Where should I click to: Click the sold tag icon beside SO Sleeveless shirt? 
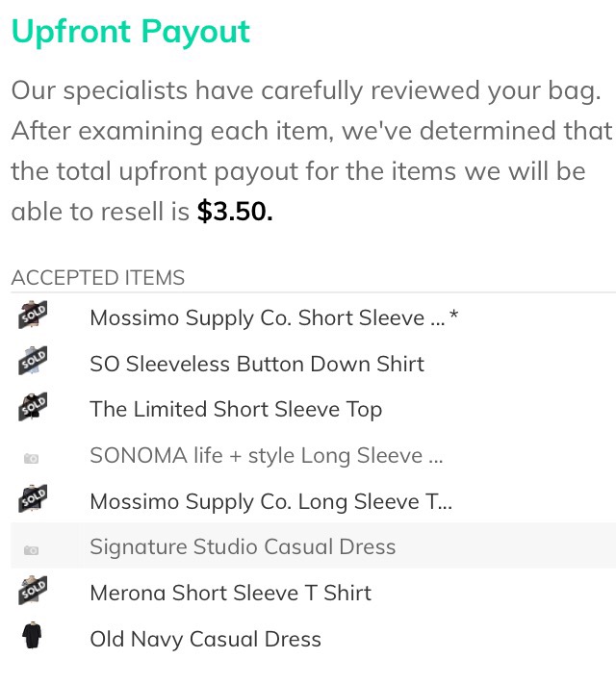pos(33,363)
